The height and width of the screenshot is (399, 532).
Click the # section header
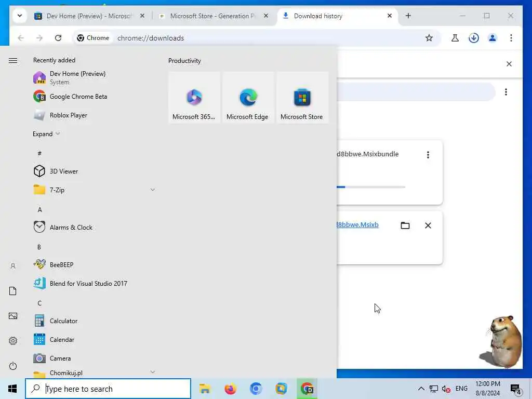point(39,153)
